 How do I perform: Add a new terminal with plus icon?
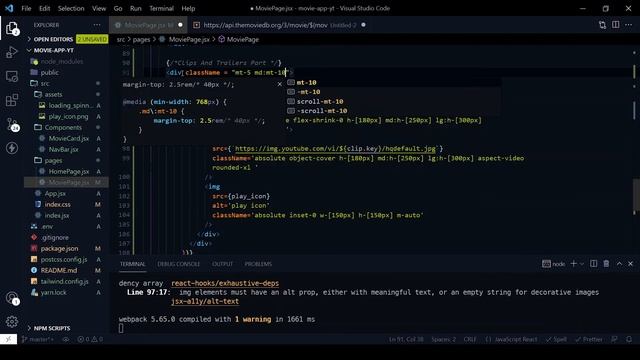coord(573,264)
